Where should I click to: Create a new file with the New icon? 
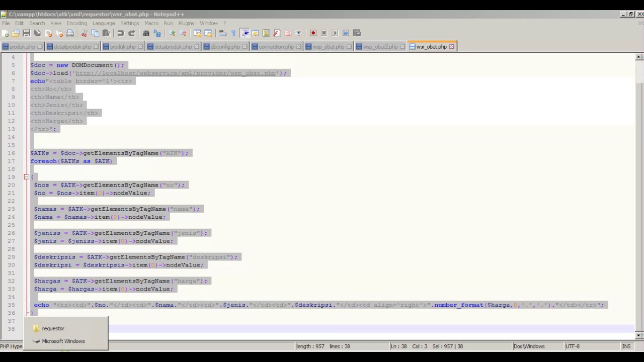5,33
